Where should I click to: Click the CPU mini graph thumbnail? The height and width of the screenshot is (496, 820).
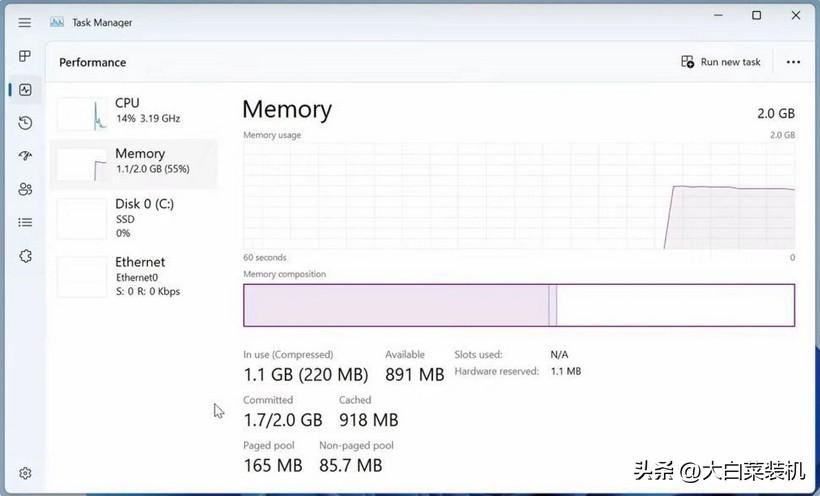pos(82,113)
